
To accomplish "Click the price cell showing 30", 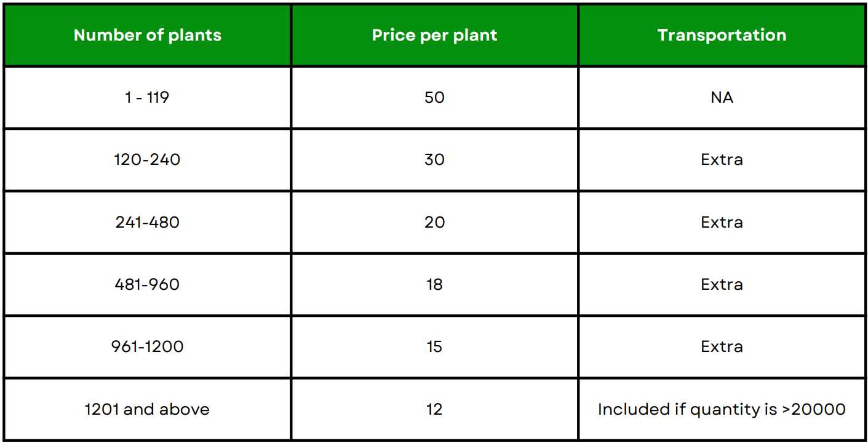I will click(x=434, y=159).
